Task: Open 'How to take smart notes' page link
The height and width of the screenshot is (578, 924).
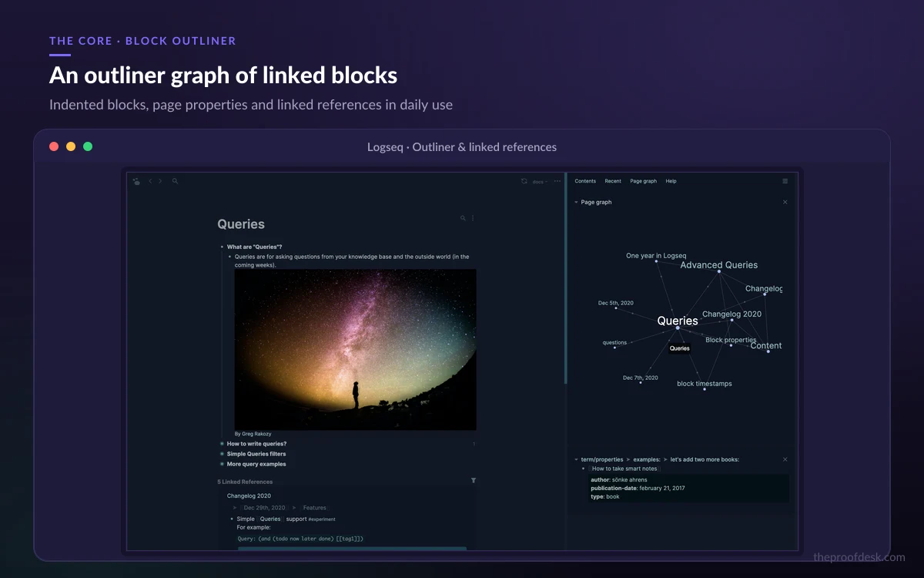Action: [624, 469]
